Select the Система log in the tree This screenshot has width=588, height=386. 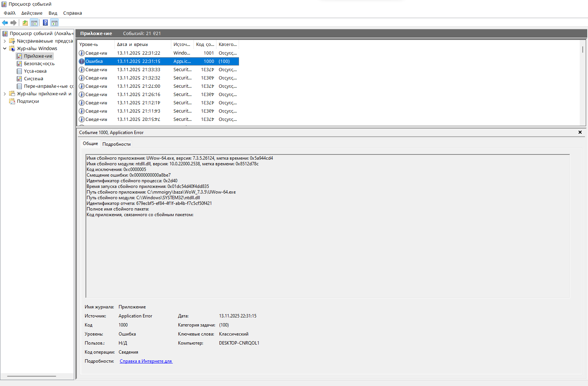click(x=34, y=79)
